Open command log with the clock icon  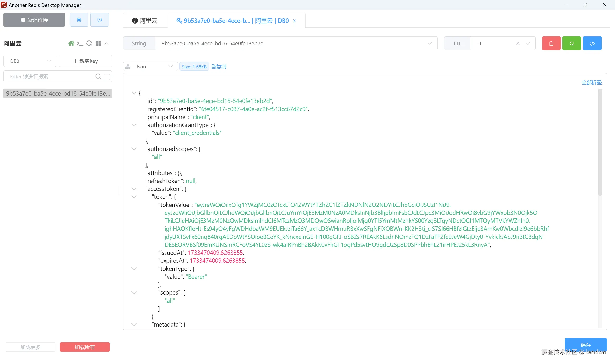[x=99, y=20]
